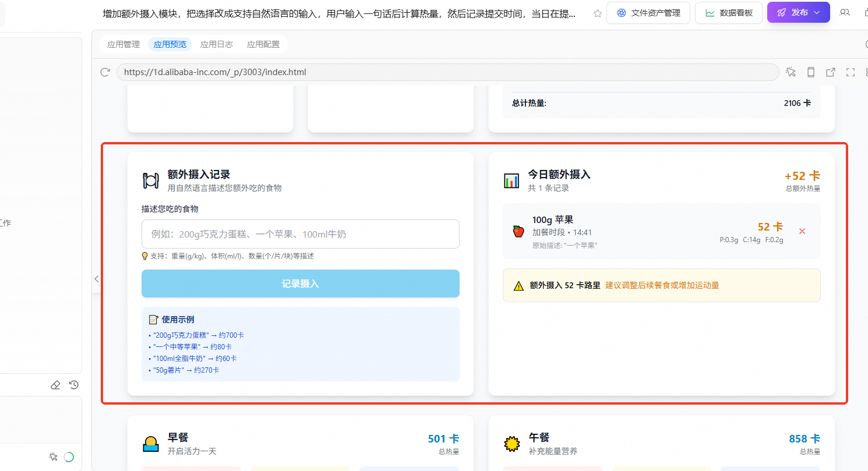This screenshot has height=471, width=868.
Task: Click the light bulb hint icon
Action: 145,256
